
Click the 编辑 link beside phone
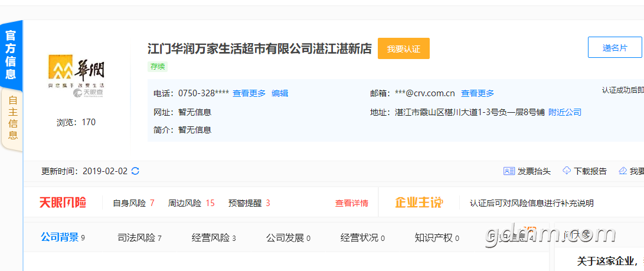280,93
